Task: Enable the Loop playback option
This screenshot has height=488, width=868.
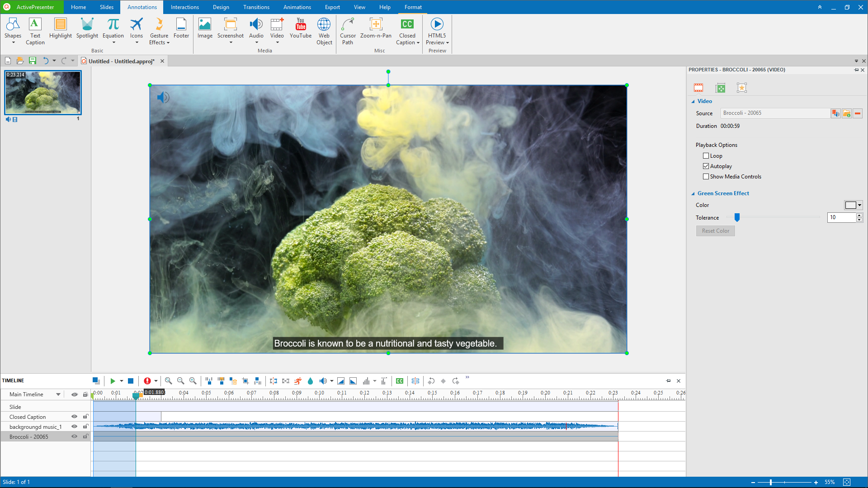Action: click(706, 155)
